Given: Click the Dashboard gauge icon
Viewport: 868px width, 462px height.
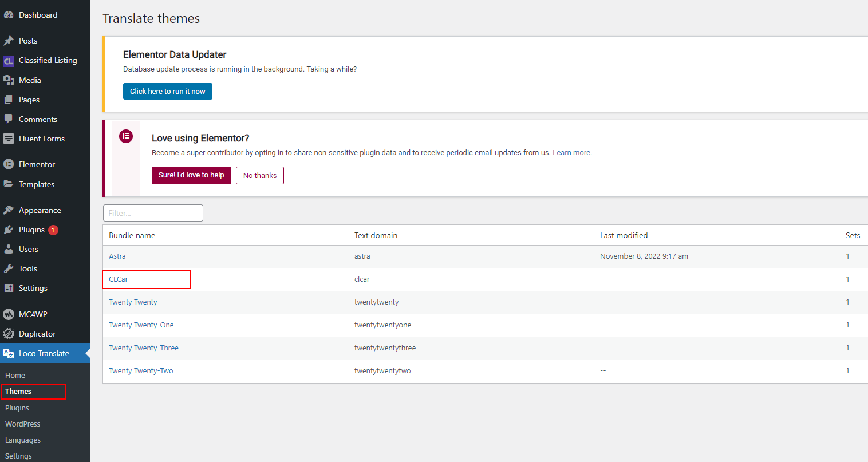Looking at the screenshot, I should (9, 15).
